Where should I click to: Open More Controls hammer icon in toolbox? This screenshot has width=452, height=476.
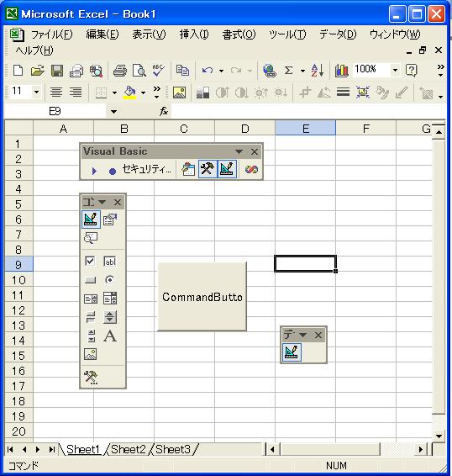click(91, 378)
